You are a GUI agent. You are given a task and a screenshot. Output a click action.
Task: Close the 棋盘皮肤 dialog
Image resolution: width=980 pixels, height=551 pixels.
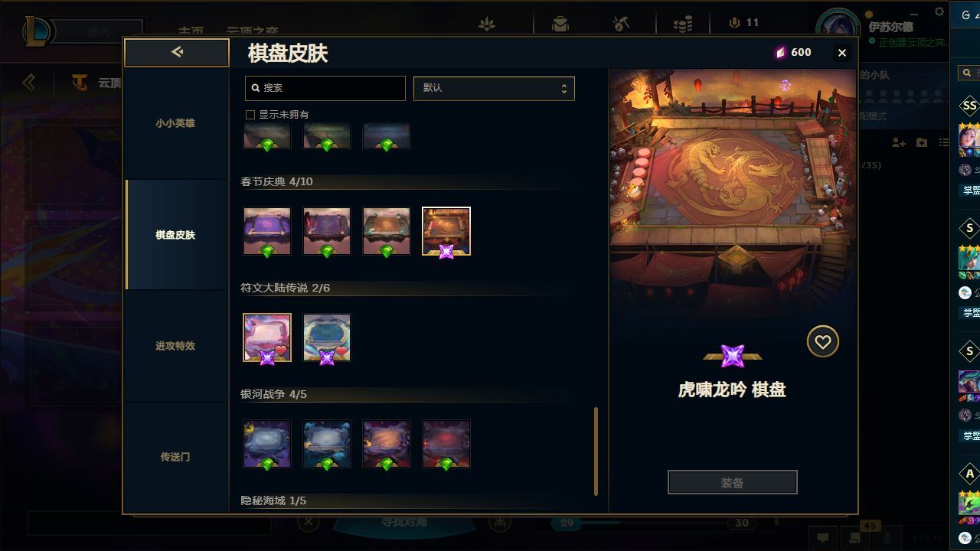(842, 53)
